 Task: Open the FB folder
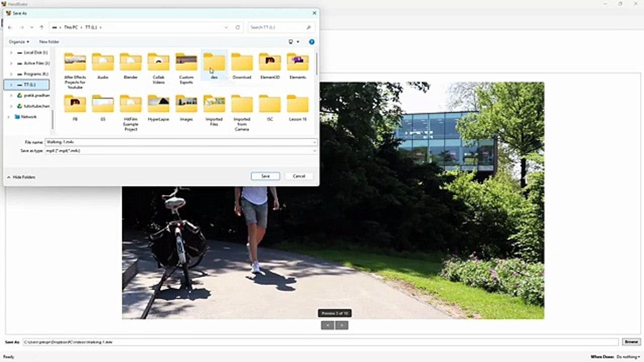(x=75, y=108)
